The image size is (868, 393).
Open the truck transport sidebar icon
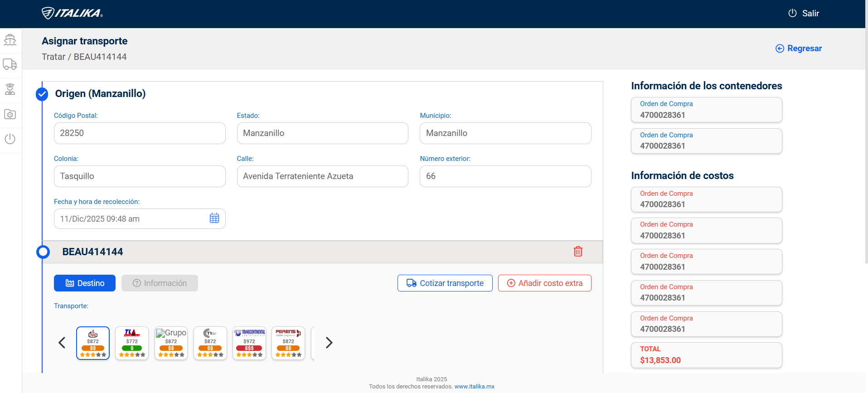click(x=10, y=64)
